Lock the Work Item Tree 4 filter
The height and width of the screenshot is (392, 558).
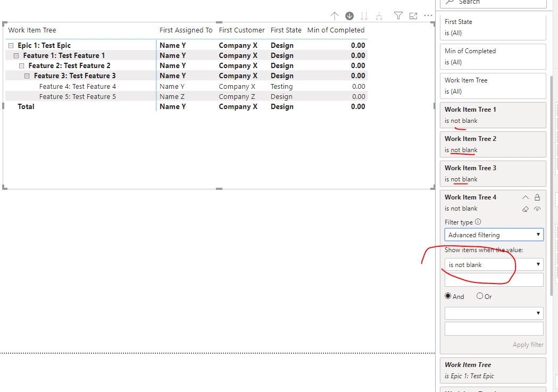coord(537,197)
